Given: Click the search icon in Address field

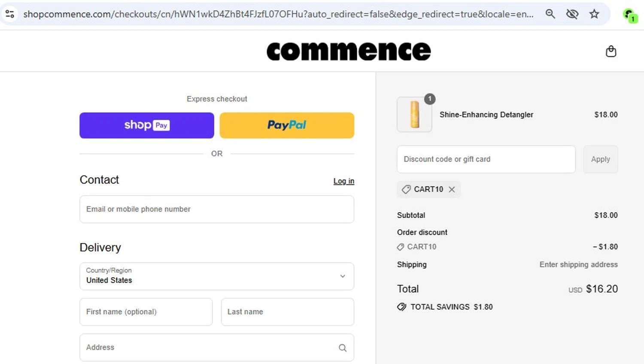Looking at the screenshot, I should pos(343,348).
